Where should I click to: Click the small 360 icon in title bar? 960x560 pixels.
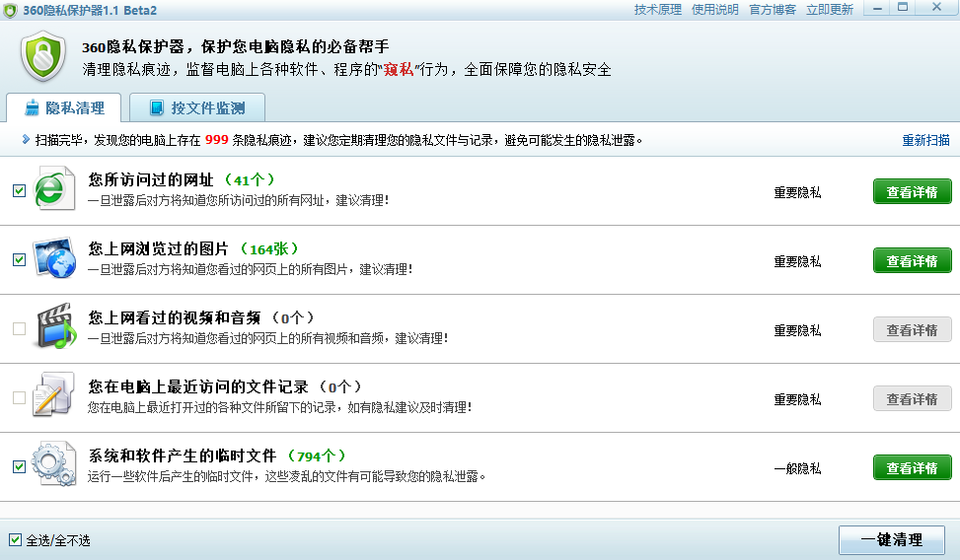click(x=11, y=10)
